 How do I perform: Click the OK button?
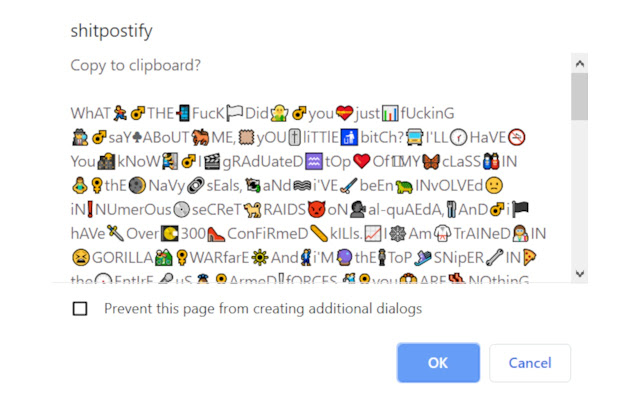coord(438,362)
